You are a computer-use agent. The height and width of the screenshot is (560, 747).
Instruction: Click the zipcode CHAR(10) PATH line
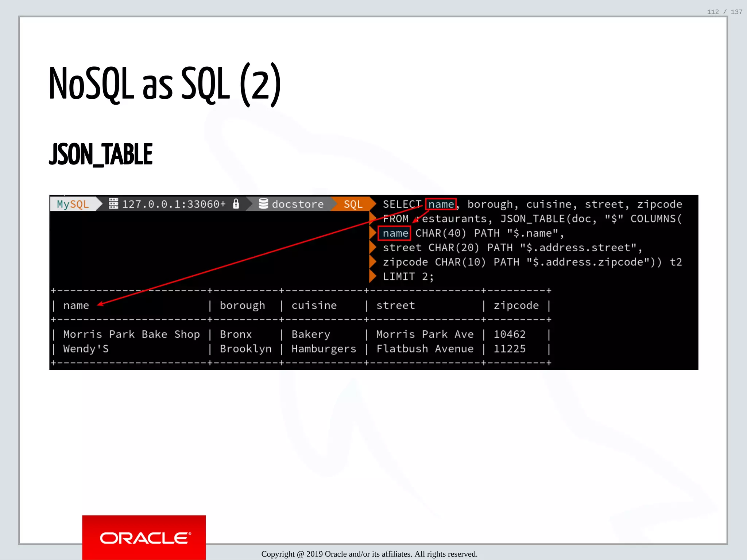coord(532,262)
